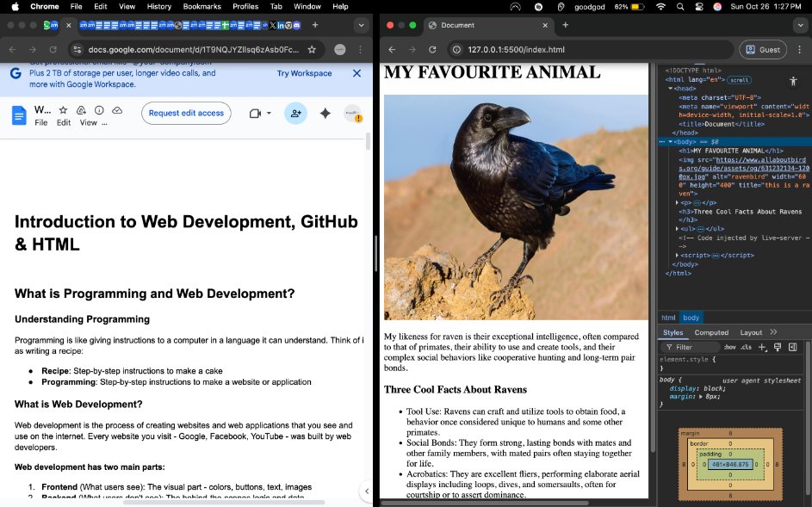Close the Document tab
This screenshot has width=812, height=507.
click(545, 25)
